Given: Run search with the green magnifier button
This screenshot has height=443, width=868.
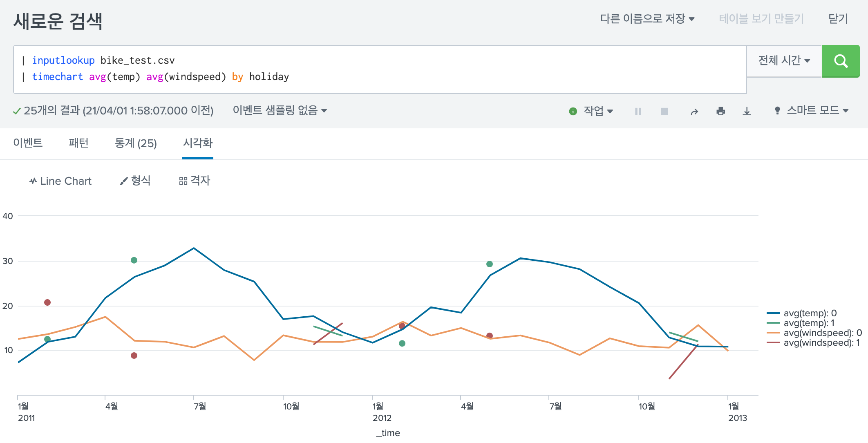Looking at the screenshot, I should click(x=841, y=61).
